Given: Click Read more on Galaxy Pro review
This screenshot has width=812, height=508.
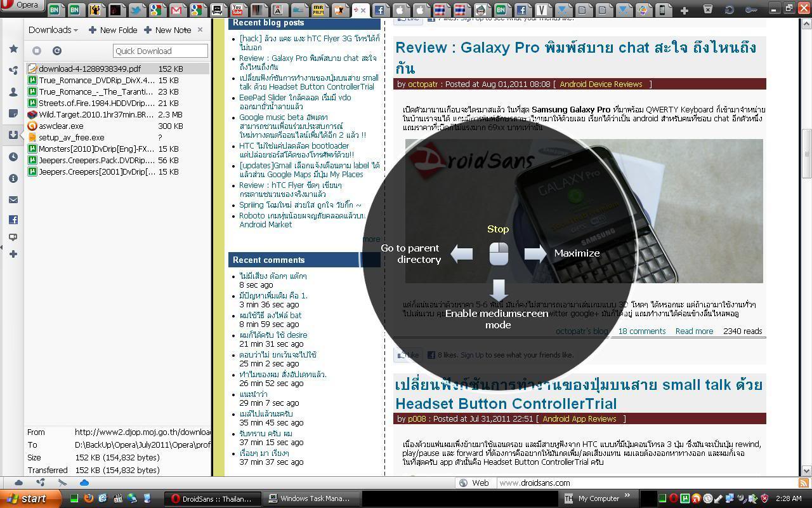Looking at the screenshot, I should coord(694,331).
